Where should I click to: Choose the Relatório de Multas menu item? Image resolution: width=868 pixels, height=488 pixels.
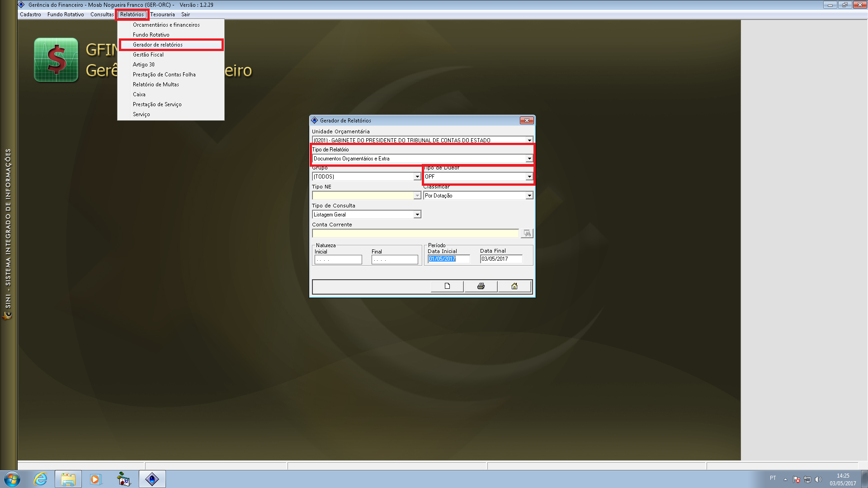pyautogui.click(x=156, y=84)
